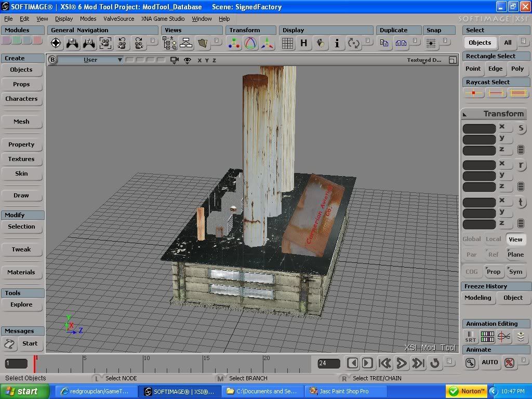Select Raycast point selection icon
532x399 pixels.
click(474, 92)
